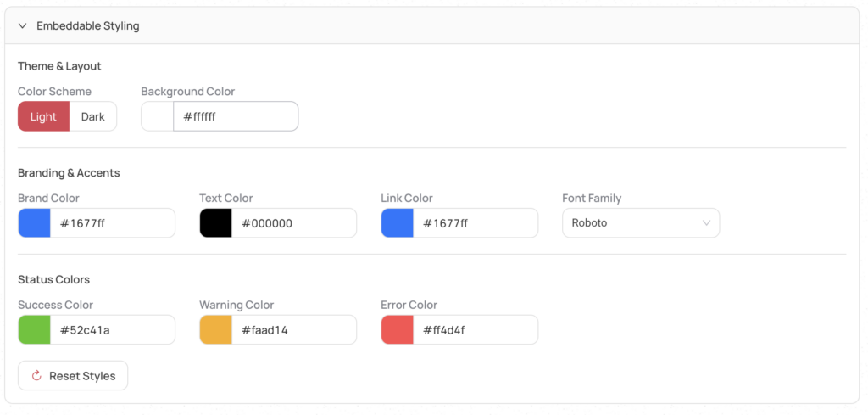Select the Light color scheme
The width and height of the screenshot is (868, 415).
click(x=44, y=116)
